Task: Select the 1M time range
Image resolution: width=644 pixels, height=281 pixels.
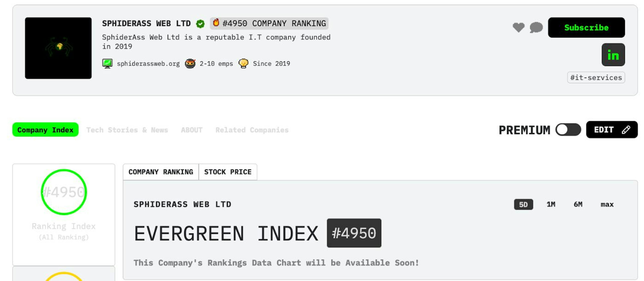Action: pyautogui.click(x=551, y=205)
